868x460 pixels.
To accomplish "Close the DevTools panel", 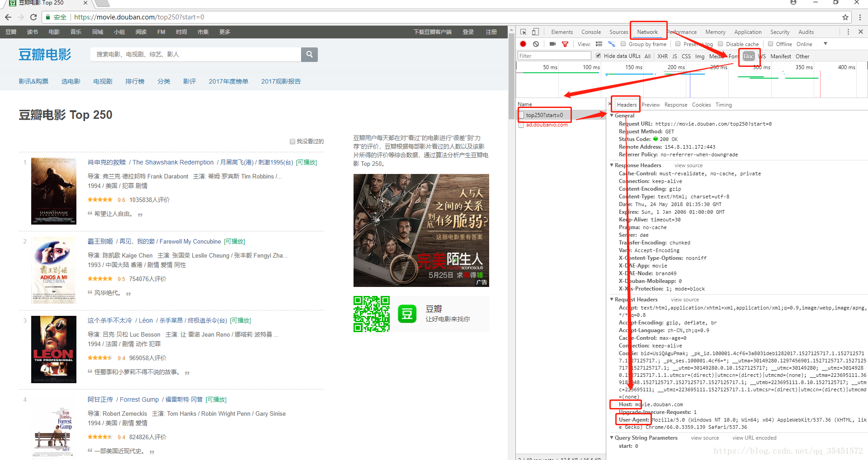I will pyautogui.click(x=861, y=32).
